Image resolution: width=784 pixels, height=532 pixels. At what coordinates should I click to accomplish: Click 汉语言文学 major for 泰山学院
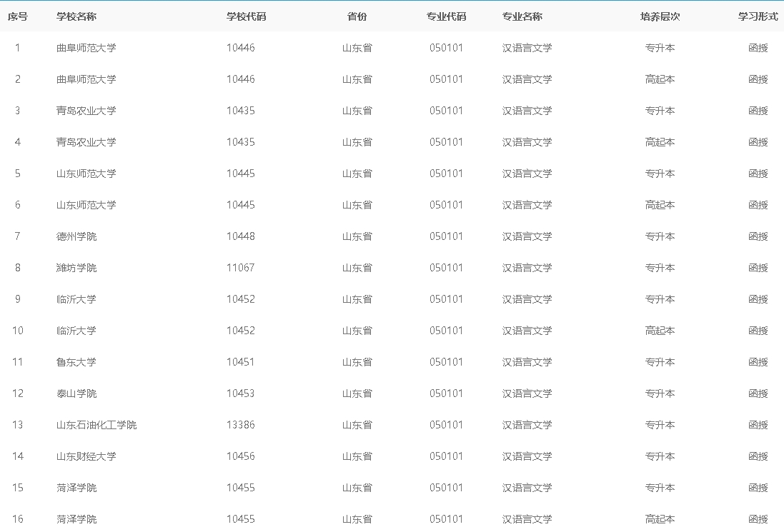pyautogui.click(x=527, y=393)
